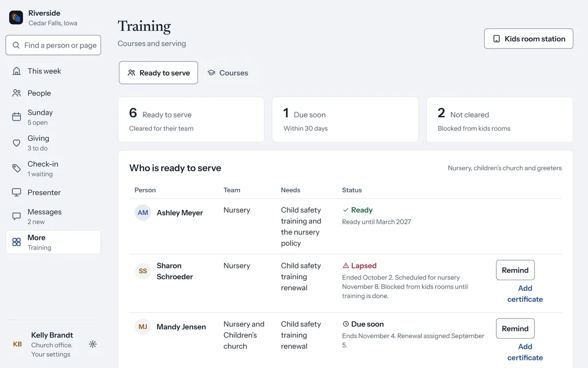Click the Who is ready to serve heading
Image resolution: width=588 pixels, height=368 pixels.
[175, 168]
